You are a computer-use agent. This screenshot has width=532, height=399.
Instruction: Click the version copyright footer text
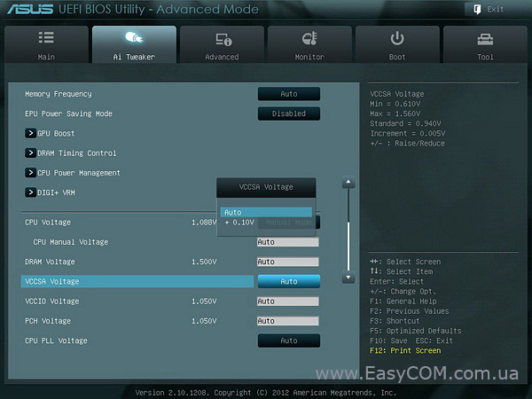(266, 393)
